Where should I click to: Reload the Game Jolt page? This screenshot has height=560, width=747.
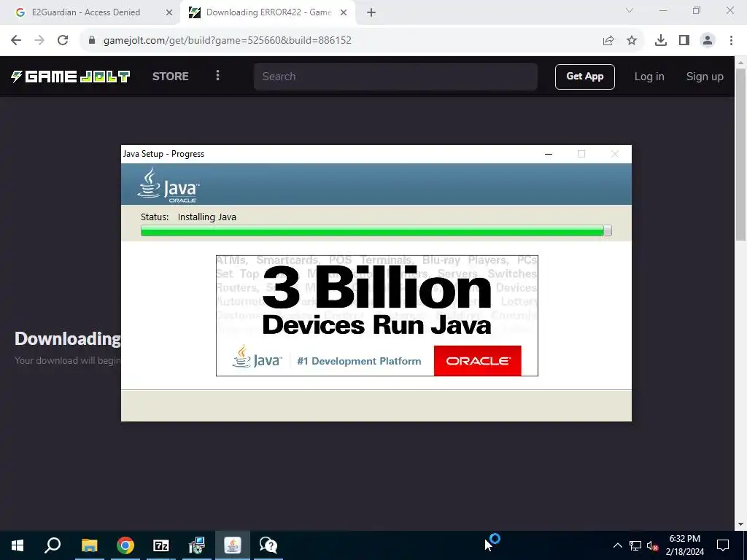click(63, 41)
